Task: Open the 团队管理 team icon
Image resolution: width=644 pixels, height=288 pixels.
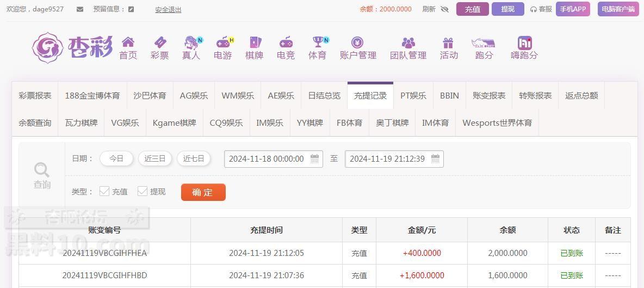Action: click(x=408, y=42)
